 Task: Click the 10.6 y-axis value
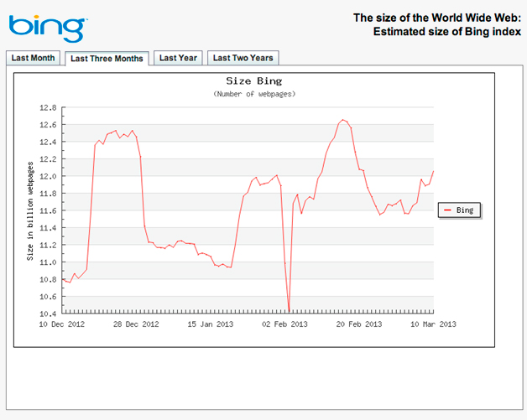[x=48, y=297]
